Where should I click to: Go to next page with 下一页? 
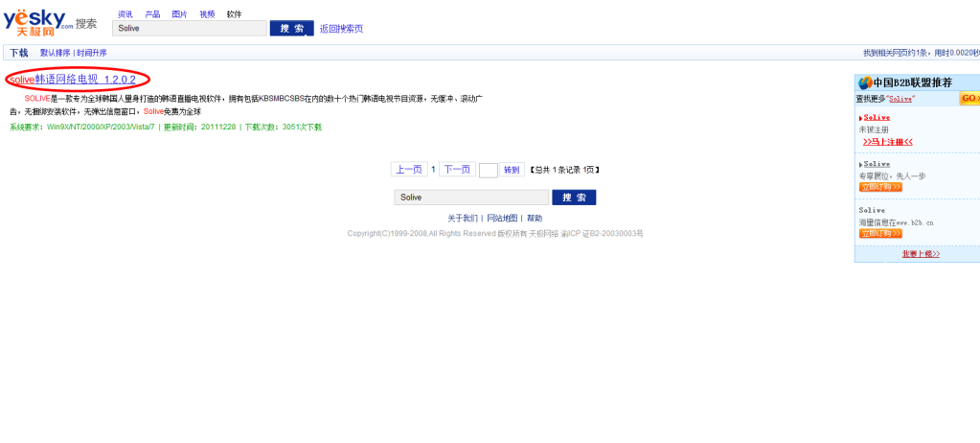point(457,170)
